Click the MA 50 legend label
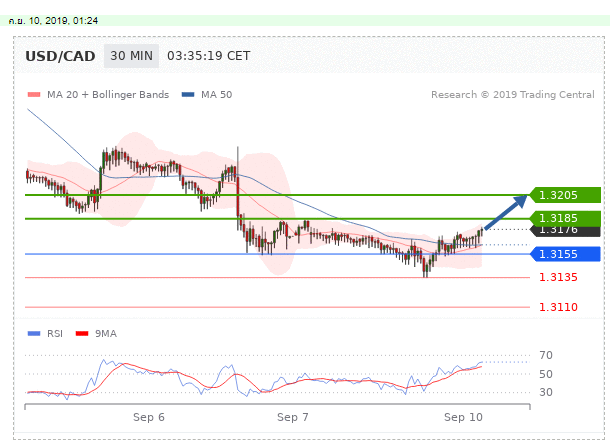The height and width of the screenshot is (448, 610). click(216, 94)
